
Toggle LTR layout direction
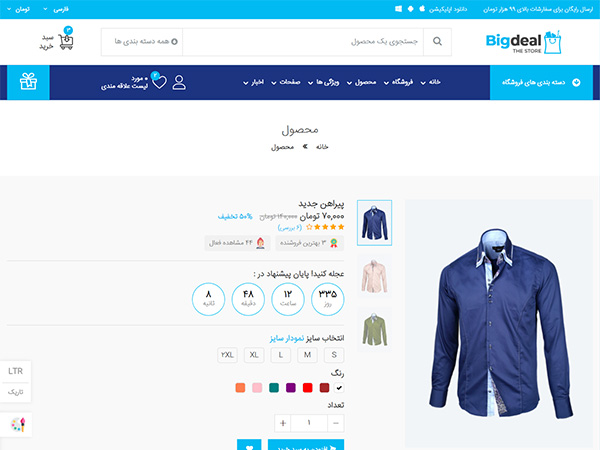pyautogui.click(x=15, y=371)
